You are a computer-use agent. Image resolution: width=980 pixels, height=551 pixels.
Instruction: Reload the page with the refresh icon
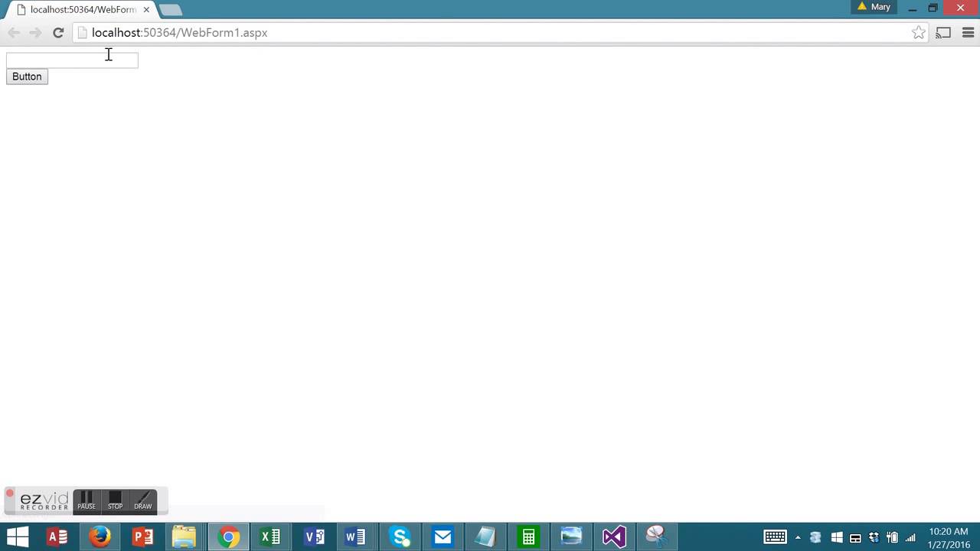(x=58, y=33)
